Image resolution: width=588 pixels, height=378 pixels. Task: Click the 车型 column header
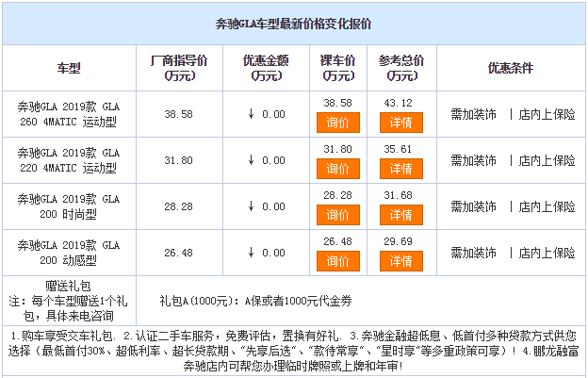[69, 68]
